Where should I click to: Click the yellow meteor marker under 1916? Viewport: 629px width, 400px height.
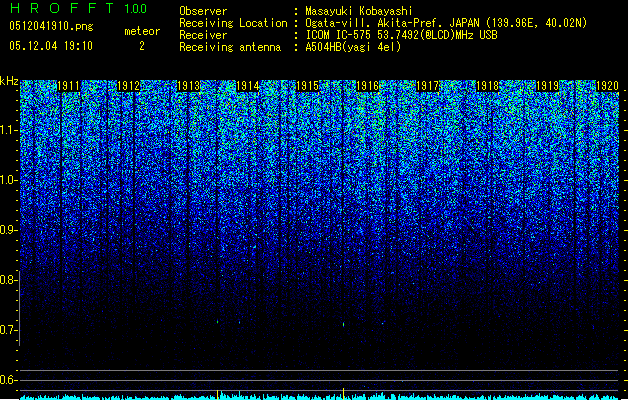[x=343, y=394]
